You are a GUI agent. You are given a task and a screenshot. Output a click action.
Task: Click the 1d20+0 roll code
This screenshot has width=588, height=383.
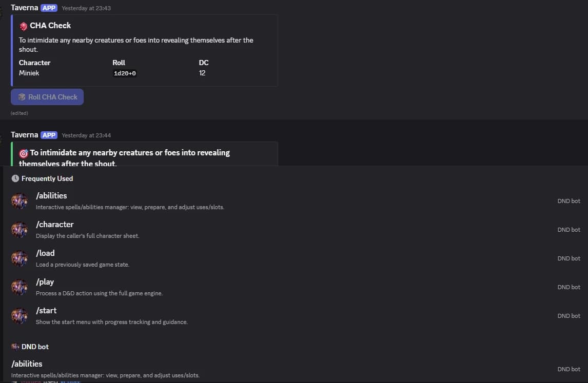[x=125, y=73]
